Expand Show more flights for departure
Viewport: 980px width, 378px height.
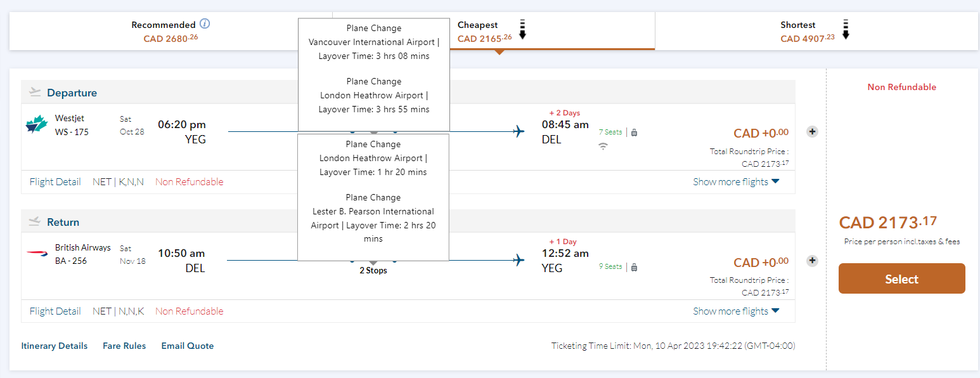click(735, 182)
